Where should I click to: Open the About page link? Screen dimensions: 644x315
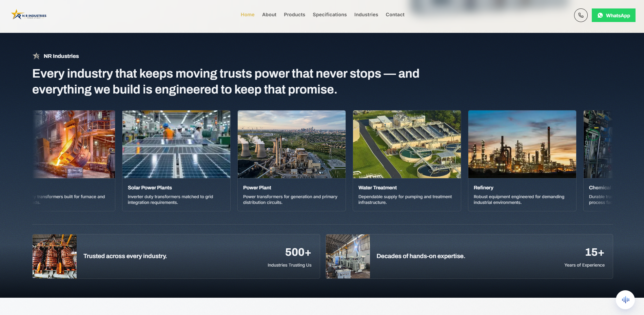pos(269,15)
